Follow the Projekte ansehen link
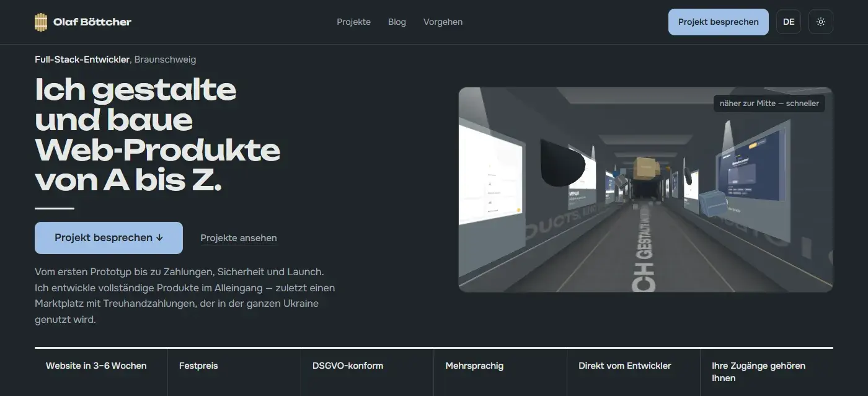Screen dimensions: 868x396 239,238
